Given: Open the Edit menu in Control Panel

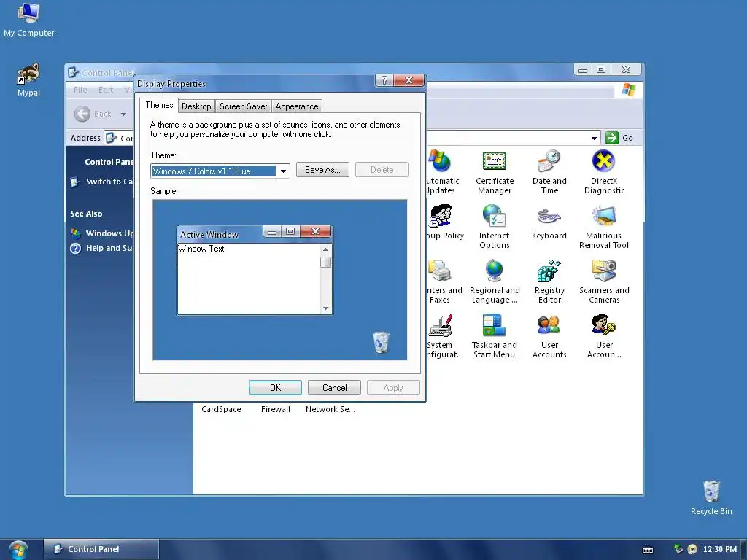Looking at the screenshot, I should (x=106, y=90).
